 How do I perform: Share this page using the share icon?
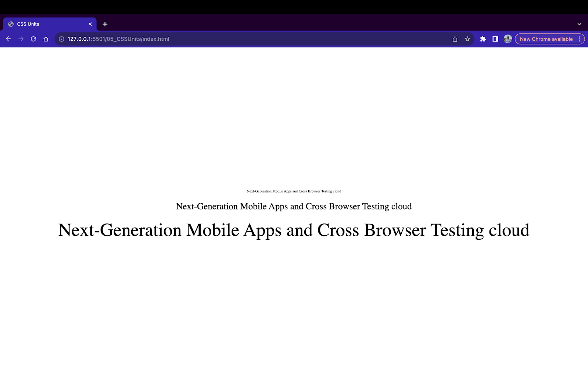(455, 39)
